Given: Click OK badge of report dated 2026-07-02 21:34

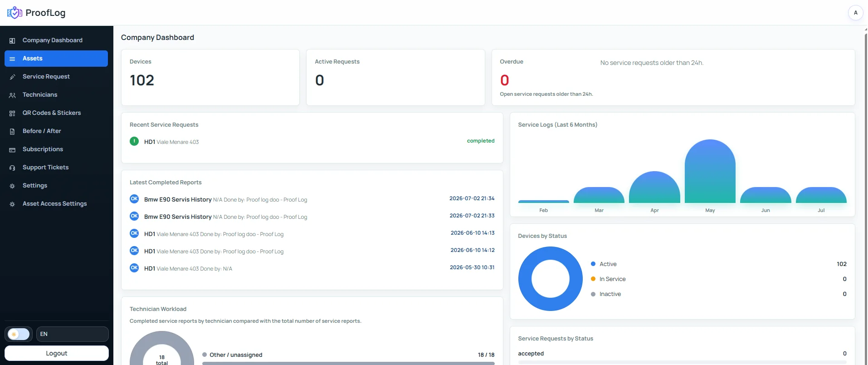Looking at the screenshot, I should (134, 198).
